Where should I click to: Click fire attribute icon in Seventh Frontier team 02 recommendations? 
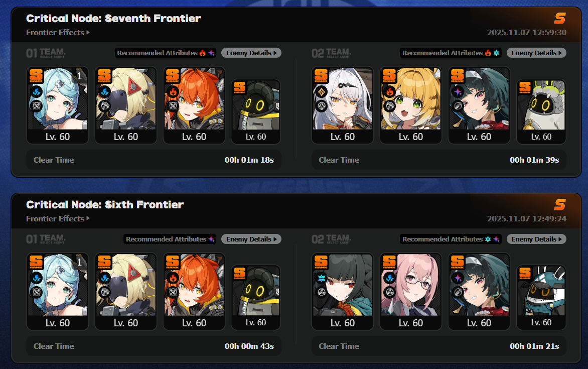488,53
